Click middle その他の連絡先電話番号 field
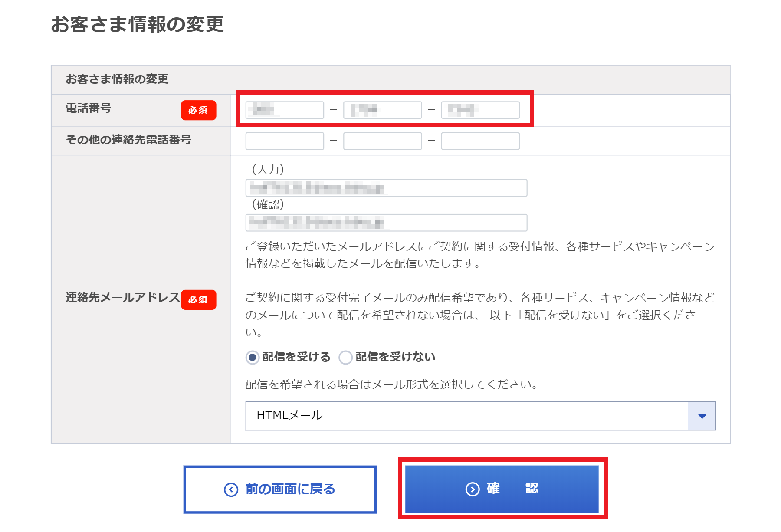This screenshot has height=532, width=781. tap(382, 141)
